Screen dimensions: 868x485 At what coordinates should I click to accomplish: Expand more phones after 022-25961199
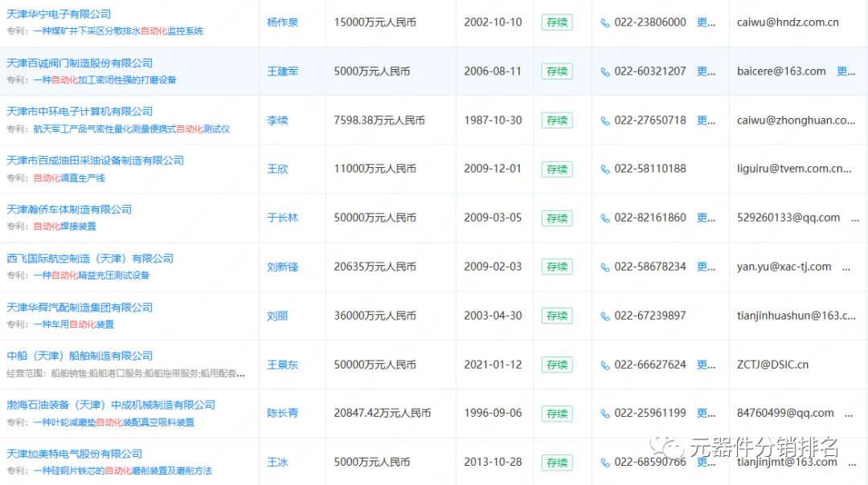point(706,413)
